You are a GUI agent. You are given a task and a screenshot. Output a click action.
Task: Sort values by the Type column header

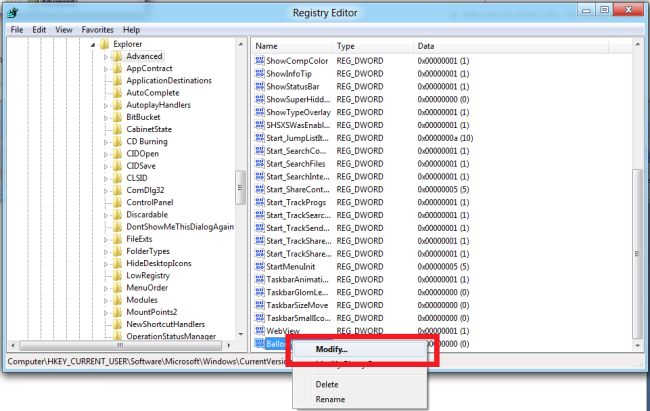pos(373,46)
